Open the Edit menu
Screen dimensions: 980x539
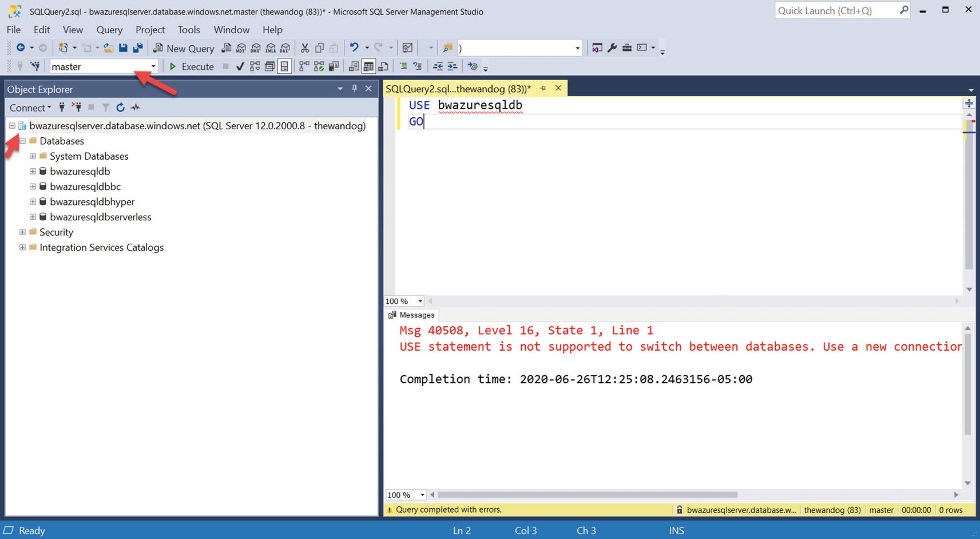[42, 30]
